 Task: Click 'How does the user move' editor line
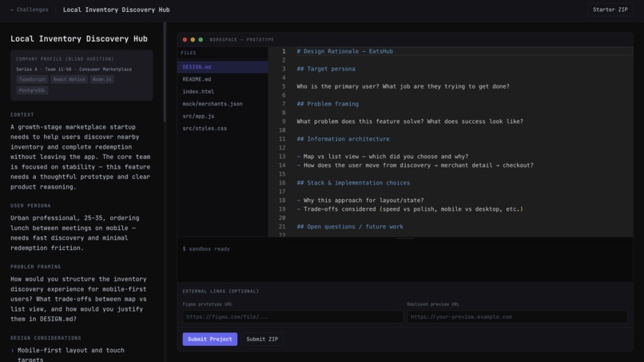point(415,165)
